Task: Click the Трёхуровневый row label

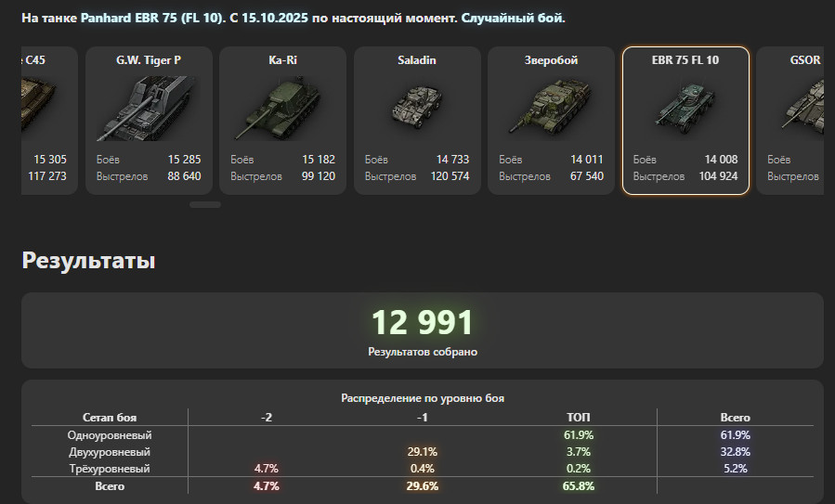Action: [x=110, y=469]
